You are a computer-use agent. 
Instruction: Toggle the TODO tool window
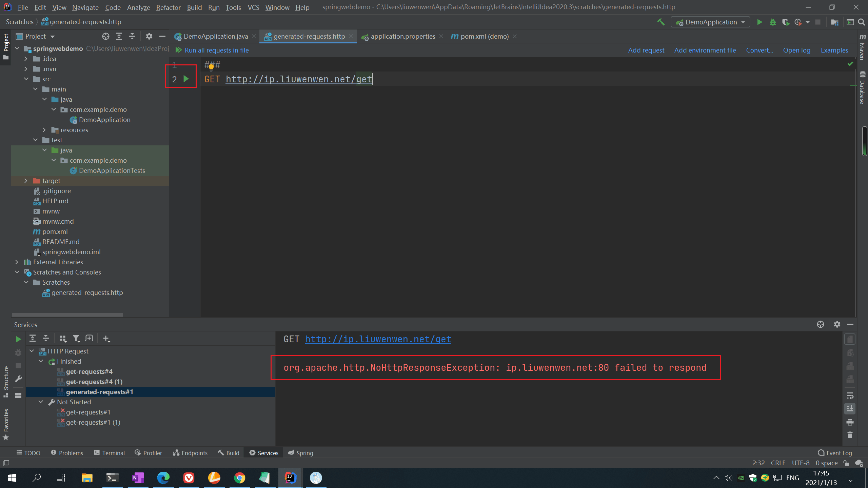tap(28, 453)
